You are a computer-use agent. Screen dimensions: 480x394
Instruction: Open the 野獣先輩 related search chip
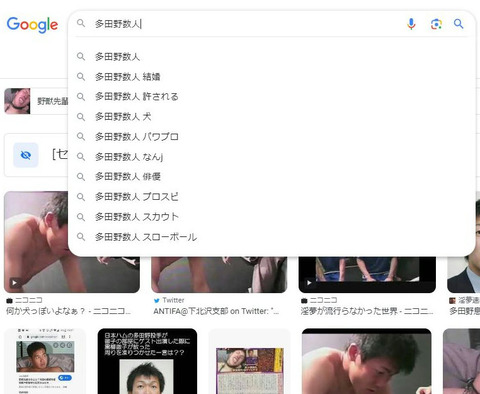(x=37, y=101)
